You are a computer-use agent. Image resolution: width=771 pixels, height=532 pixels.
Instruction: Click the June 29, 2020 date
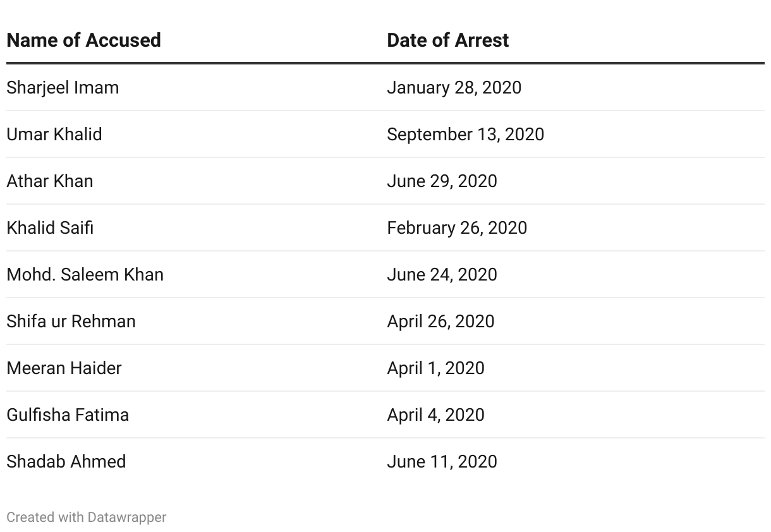click(x=442, y=181)
